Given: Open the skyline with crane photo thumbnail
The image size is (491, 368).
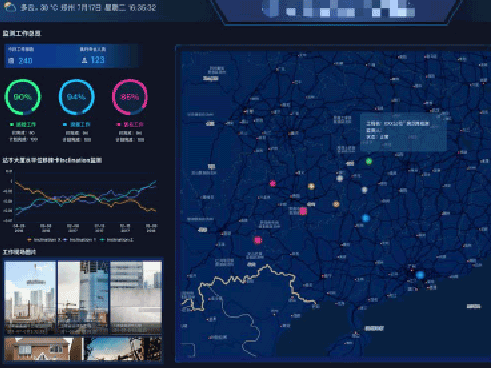Looking at the screenshot, I should tap(30, 298).
